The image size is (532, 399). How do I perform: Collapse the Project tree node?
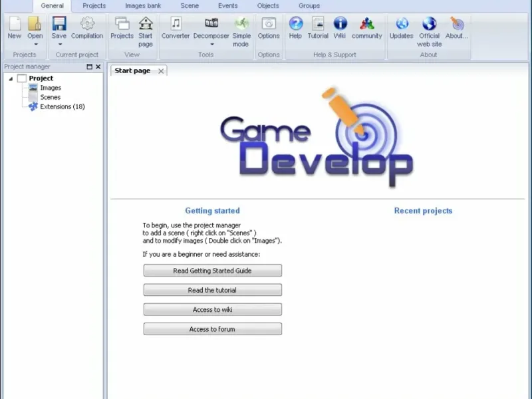[x=11, y=78]
